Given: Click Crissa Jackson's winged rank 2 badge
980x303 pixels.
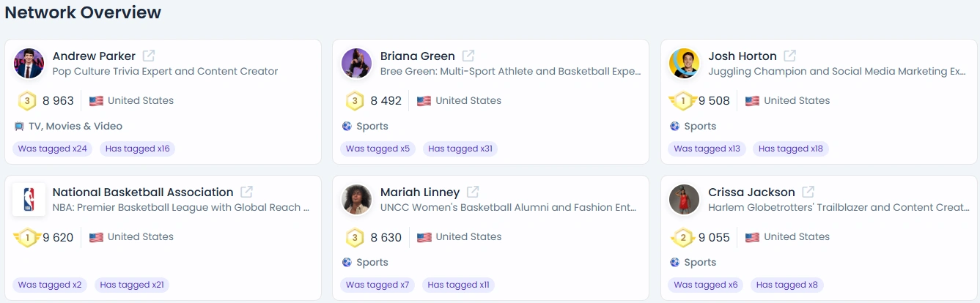Looking at the screenshot, I should click(x=683, y=237).
